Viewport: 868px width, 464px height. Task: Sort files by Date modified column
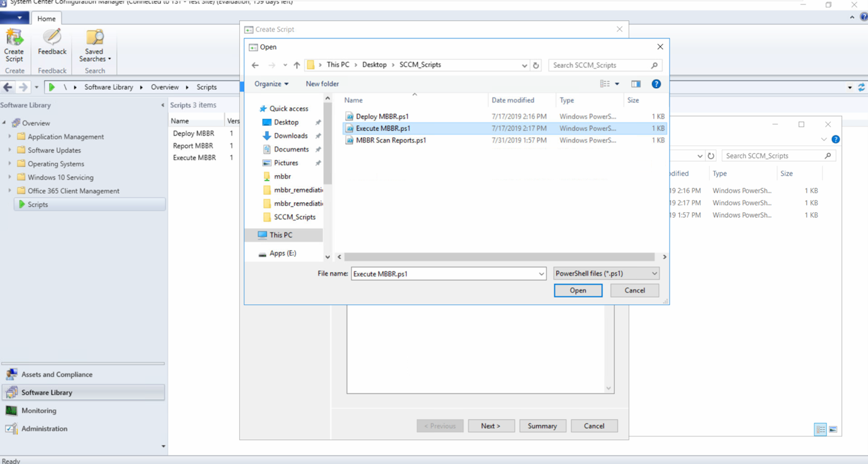522,100
